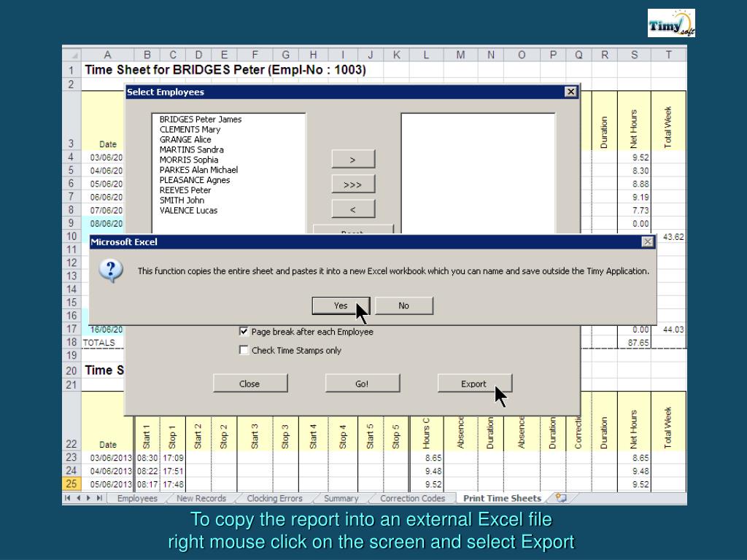Viewport: 747px width, 560px height.
Task: Click the Close button in Select Employees
Action: pyautogui.click(x=250, y=384)
